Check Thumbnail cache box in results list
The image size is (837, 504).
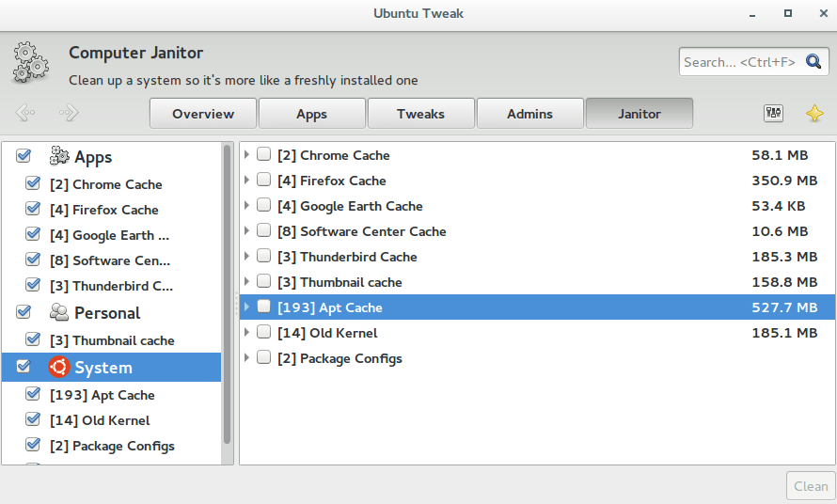(x=263, y=281)
